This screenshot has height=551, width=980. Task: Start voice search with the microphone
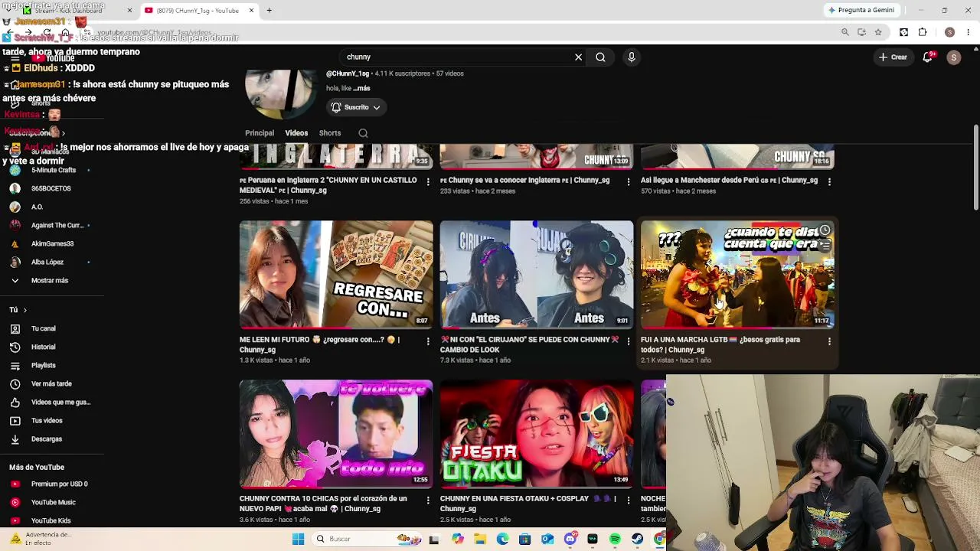(632, 57)
